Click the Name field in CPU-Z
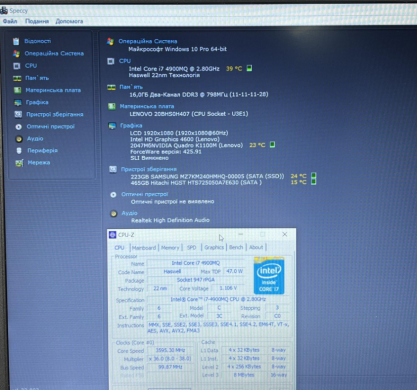417x390 pixels. click(x=196, y=263)
